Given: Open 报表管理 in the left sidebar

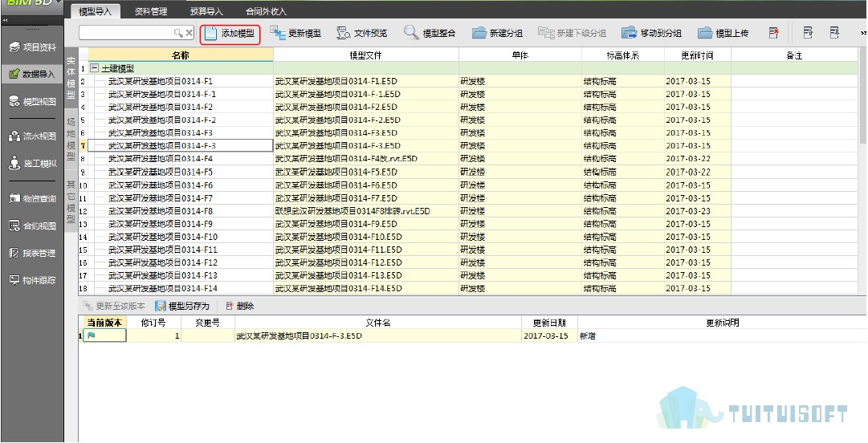Looking at the screenshot, I should pos(32,253).
